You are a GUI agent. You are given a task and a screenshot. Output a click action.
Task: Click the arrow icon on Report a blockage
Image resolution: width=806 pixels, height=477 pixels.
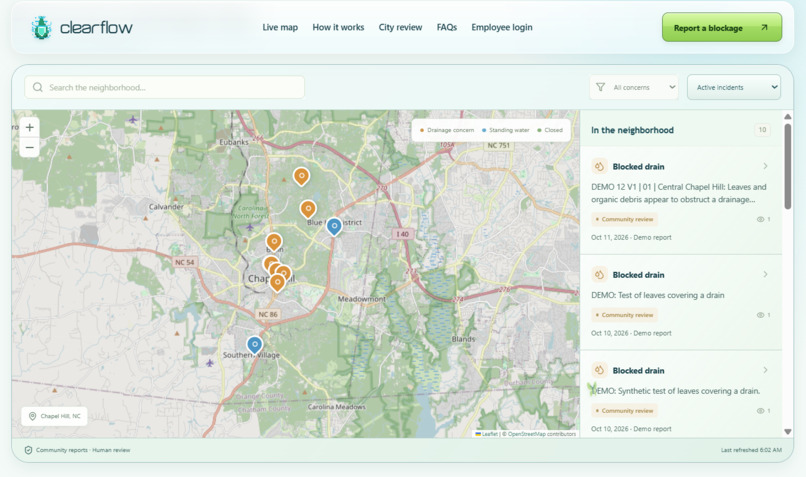coord(764,28)
